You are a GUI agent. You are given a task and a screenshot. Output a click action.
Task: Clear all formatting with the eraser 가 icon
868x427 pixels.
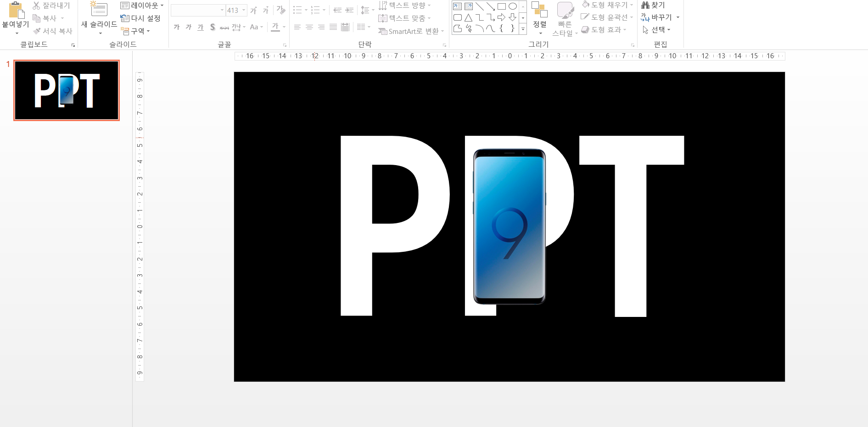coord(281,10)
